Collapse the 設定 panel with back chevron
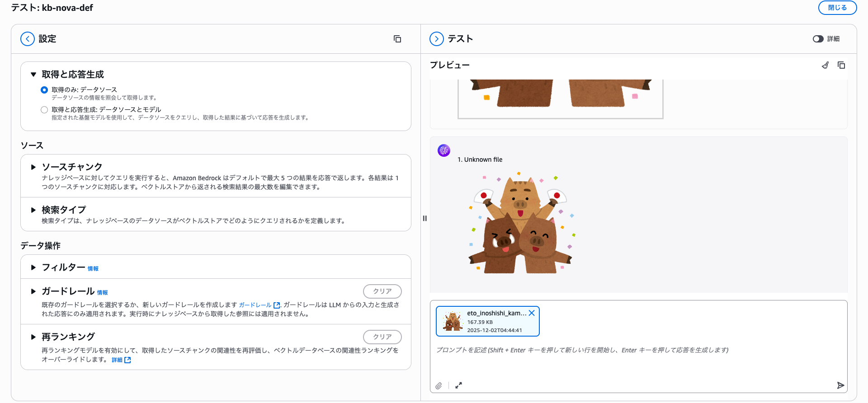Screen dimensions: 868x403 point(28,39)
